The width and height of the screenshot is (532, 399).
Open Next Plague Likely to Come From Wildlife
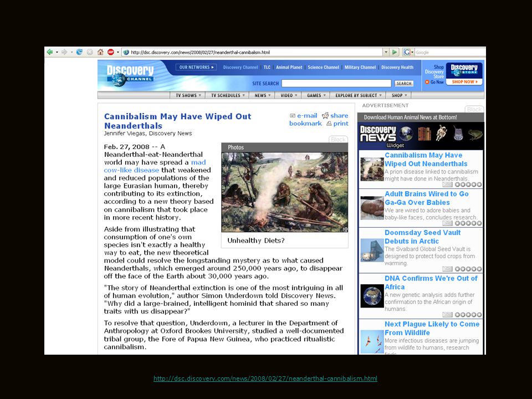coord(432,329)
